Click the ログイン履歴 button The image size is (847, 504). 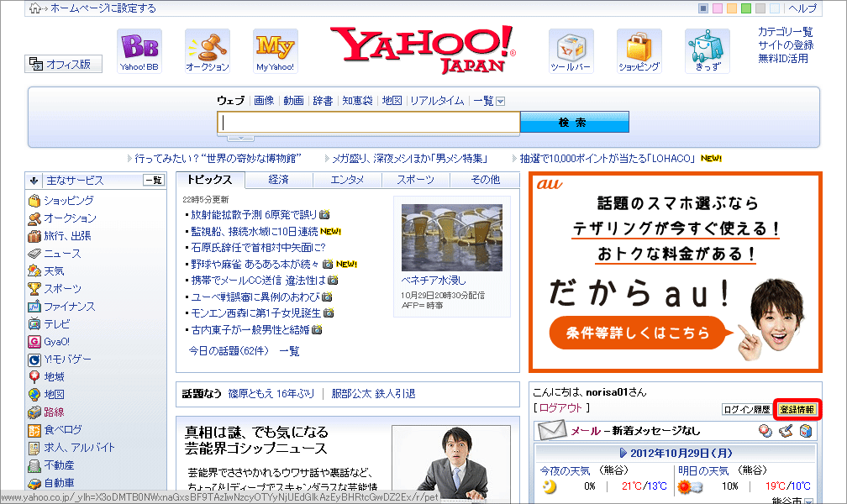(746, 409)
